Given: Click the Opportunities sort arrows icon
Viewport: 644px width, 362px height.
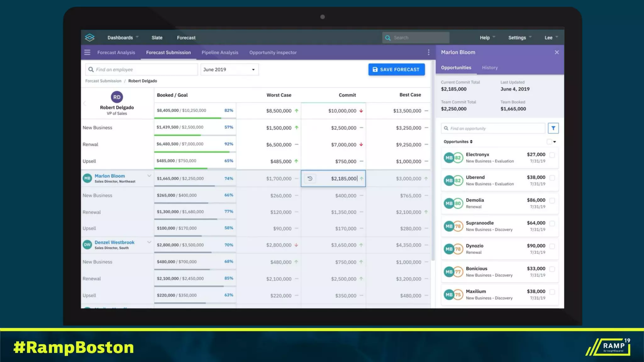Looking at the screenshot, I should (471, 142).
